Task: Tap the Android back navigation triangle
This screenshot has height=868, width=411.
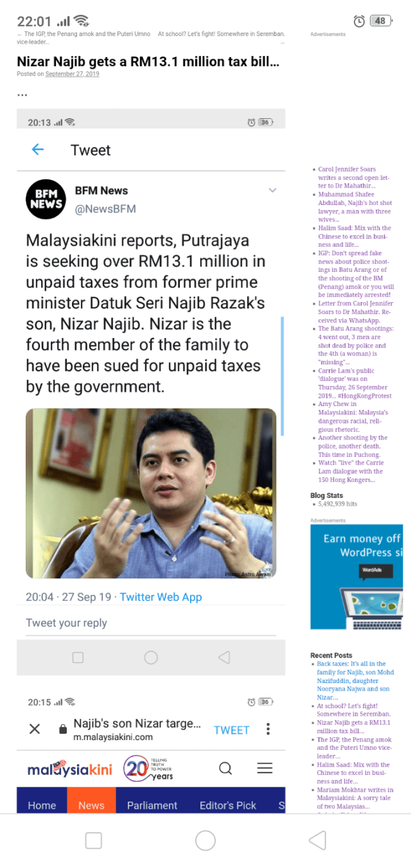Action: click(x=317, y=840)
